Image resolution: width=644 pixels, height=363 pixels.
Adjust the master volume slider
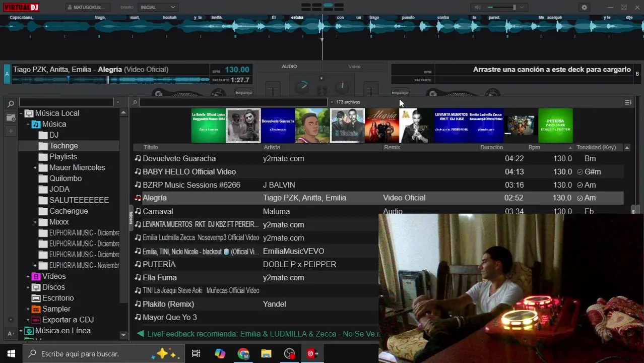point(501,7)
